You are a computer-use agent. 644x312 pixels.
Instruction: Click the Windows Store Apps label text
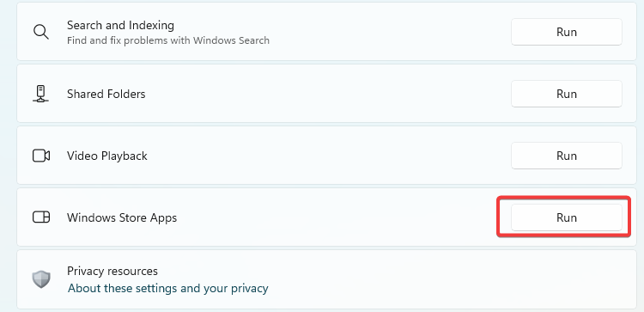pyautogui.click(x=122, y=217)
